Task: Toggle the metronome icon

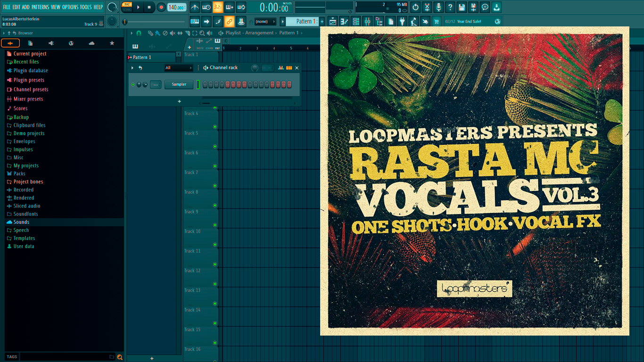Action: pyautogui.click(x=195, y=7)
